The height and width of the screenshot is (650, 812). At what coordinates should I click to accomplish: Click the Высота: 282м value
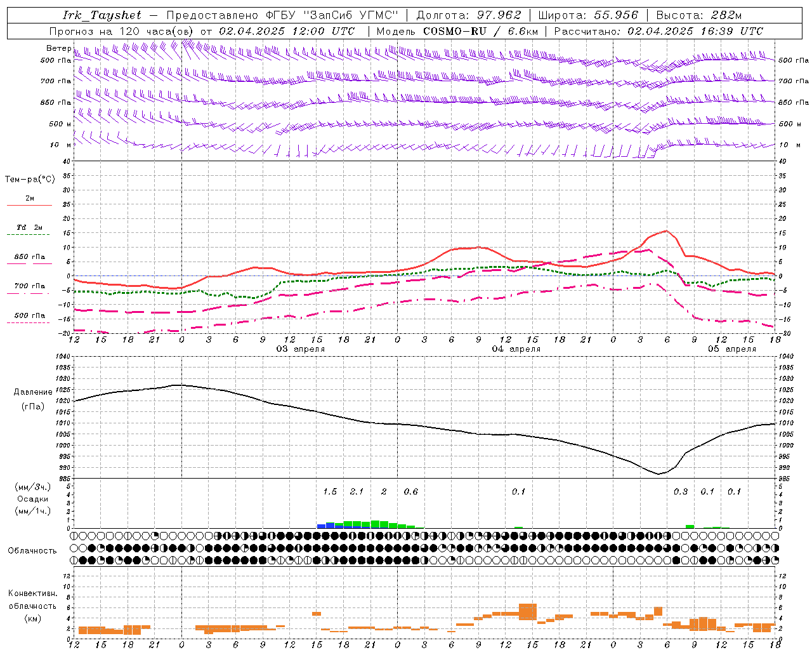point(699,15)
